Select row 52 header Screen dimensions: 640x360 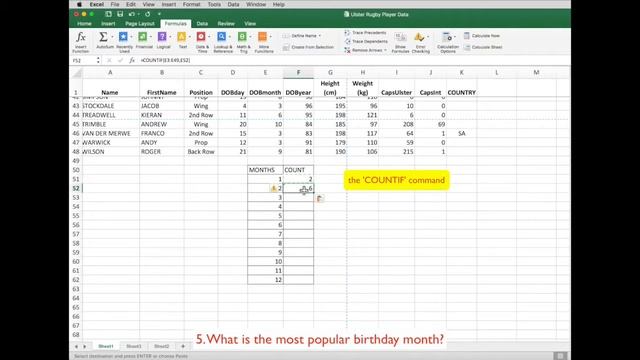[76, 188]
